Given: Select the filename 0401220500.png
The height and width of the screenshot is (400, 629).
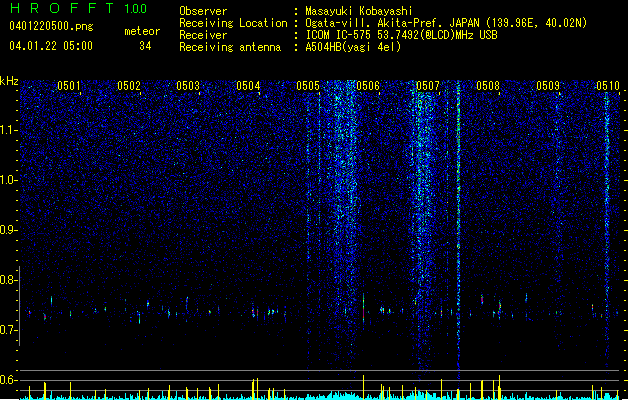Looking at the screenshot, I should [51, 26].
